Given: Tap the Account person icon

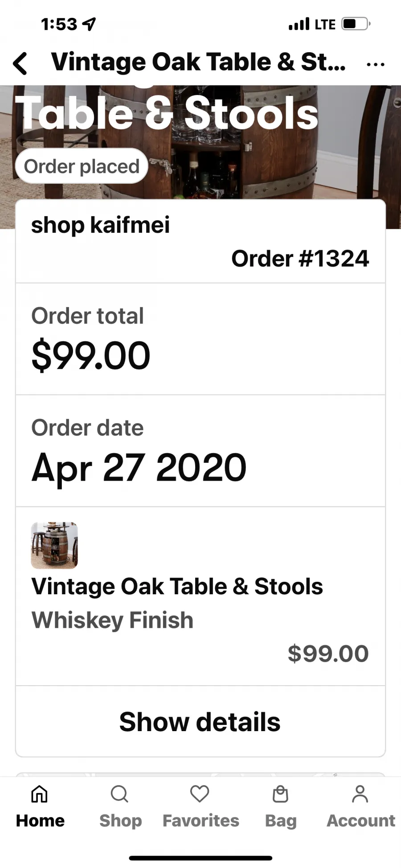Looking at the screenshot, I should point(360,794).
